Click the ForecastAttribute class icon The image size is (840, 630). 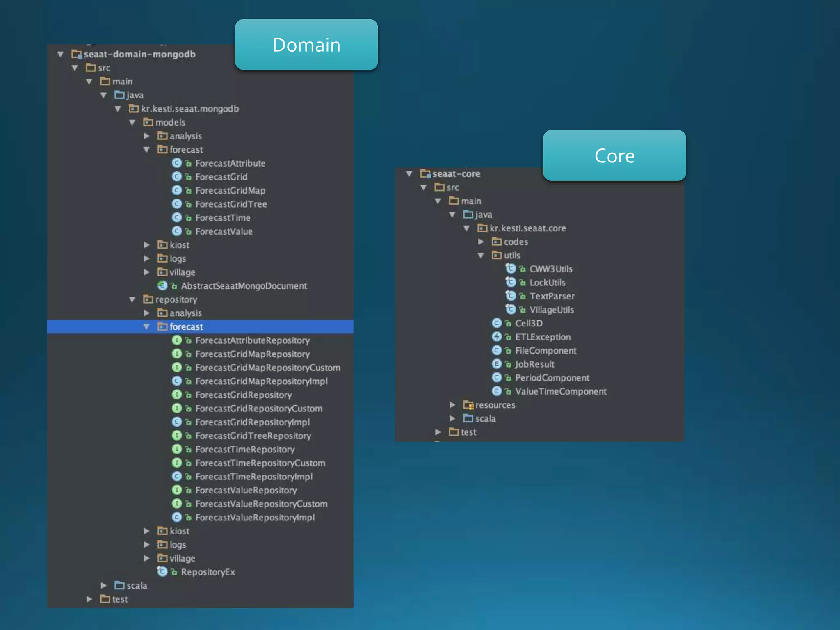[176, 163]
